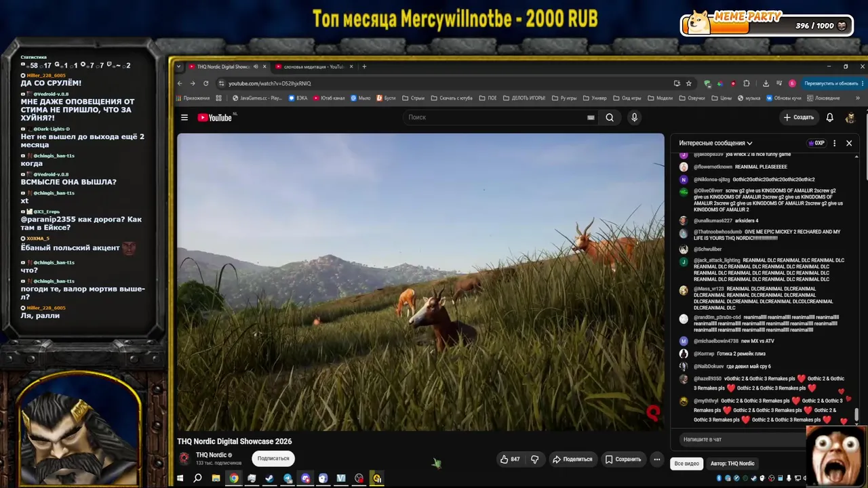Image resolution: width=868 pixels, height=488 pixels.
Task: Click the YouTube search magnifier button
Action: click(610, 117)
